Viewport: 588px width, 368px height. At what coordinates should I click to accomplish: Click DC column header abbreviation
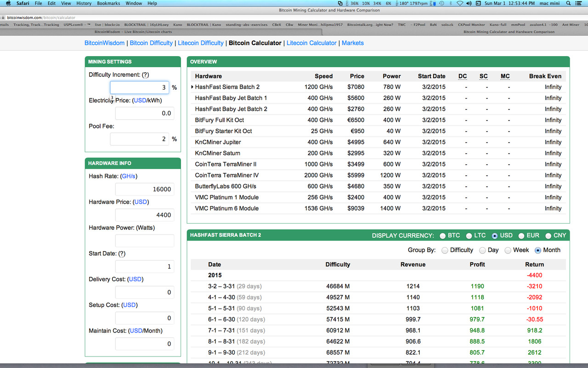tap(463, 76)
